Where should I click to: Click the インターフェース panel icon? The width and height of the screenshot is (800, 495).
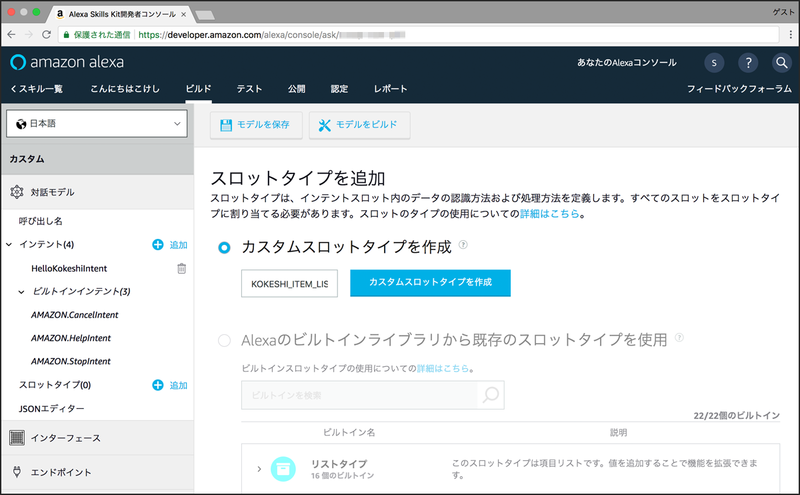click(x=17, y=438)
